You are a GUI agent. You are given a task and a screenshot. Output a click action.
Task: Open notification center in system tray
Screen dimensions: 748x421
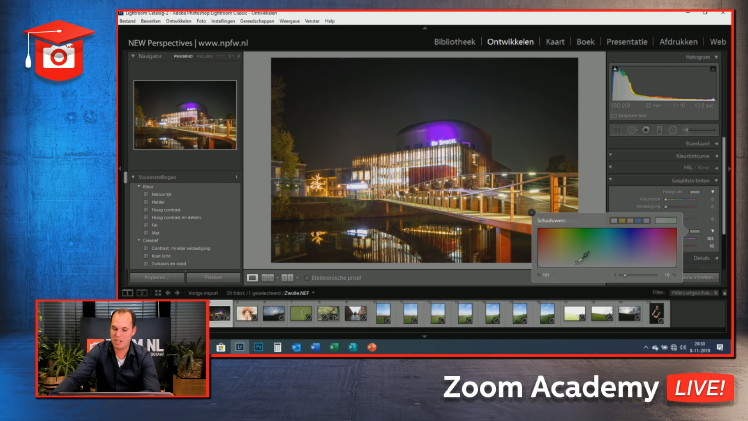tap(720, 347)
